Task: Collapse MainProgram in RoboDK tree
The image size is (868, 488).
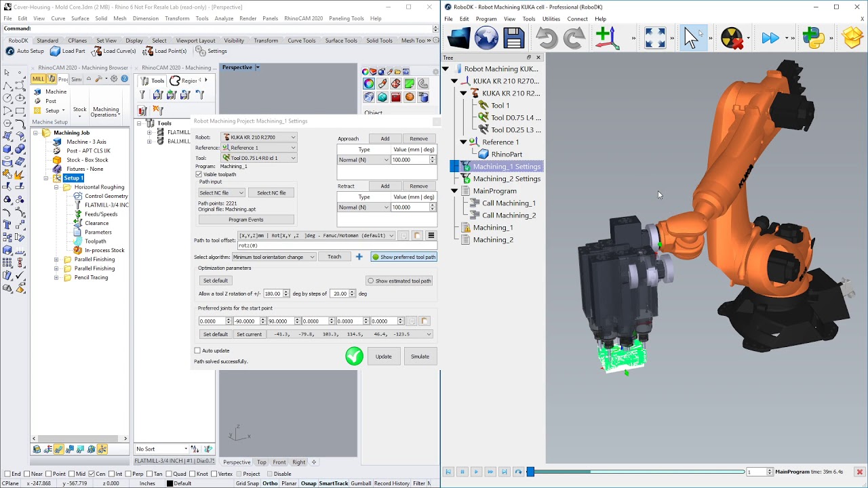Action: click(x=454, y=191)
